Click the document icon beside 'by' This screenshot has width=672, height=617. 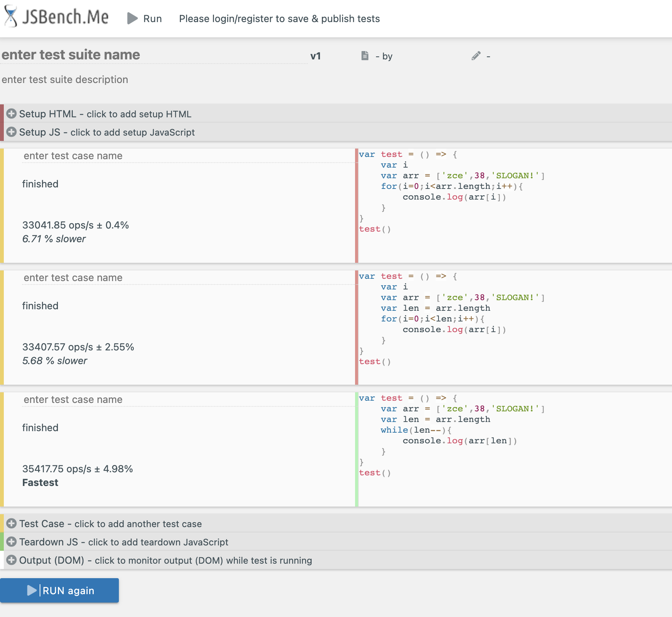pyautogui.click(x=365, y=56)
